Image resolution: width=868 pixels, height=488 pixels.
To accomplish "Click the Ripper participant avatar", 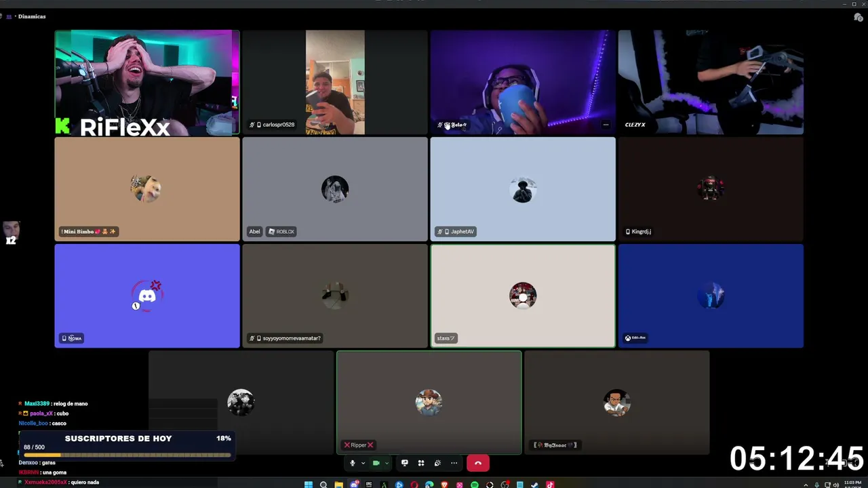I will click(x=429, y=403).
